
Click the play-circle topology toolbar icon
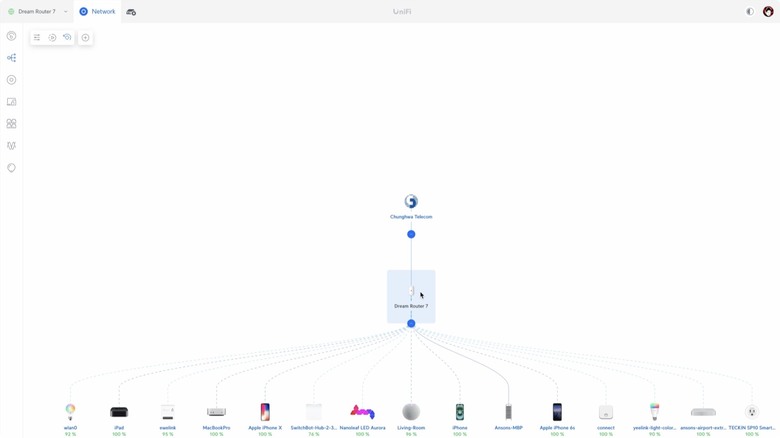pyautogui.click(x=52, y=37)
